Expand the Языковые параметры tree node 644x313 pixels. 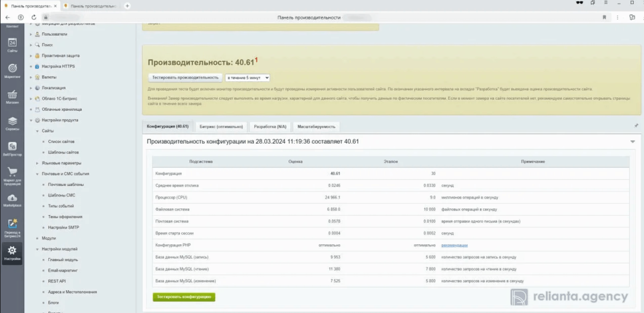[x=37, y=163]
